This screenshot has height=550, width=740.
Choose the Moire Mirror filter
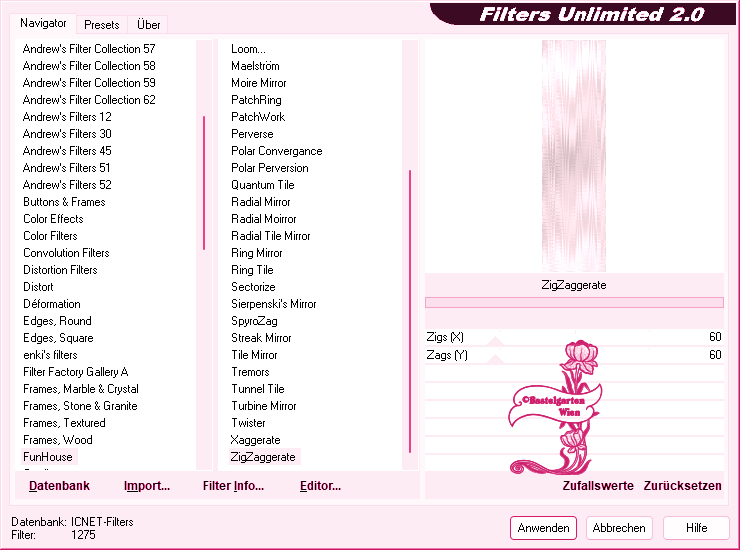[259, 83]
